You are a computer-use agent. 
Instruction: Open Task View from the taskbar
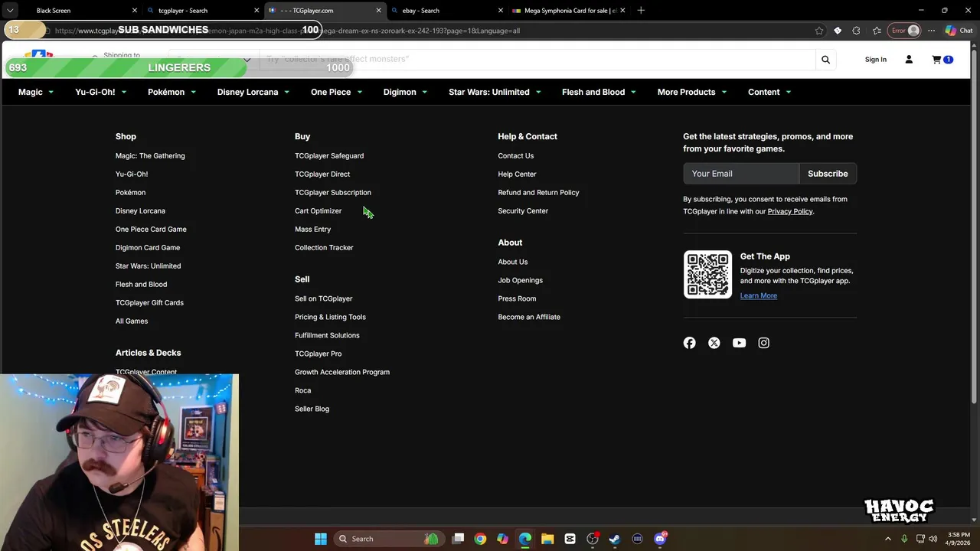(458, 539)
